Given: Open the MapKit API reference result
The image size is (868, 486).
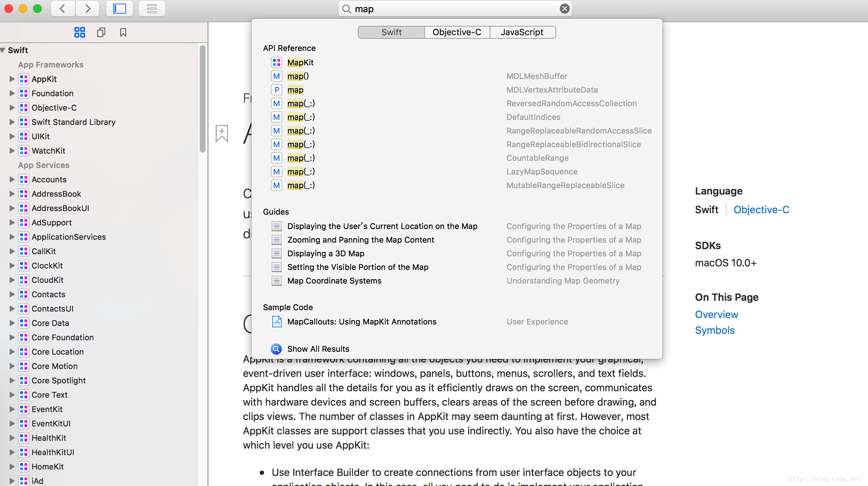Looking at the screenshot, I should 300,62.
